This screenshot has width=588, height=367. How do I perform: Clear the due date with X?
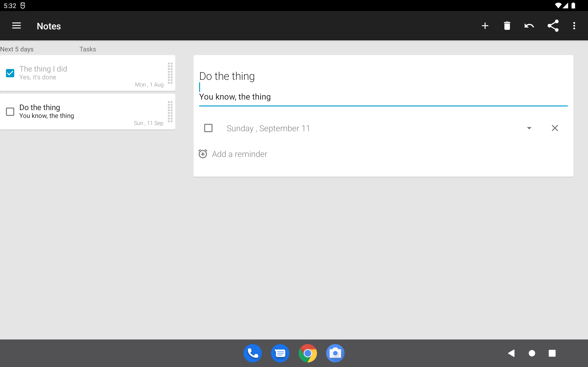point(555,128)
